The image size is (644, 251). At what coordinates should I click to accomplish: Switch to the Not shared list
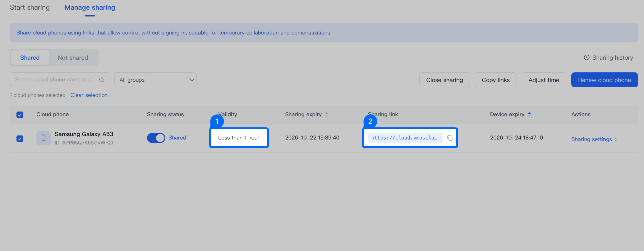pyautogui.click(x=73, y=57)
